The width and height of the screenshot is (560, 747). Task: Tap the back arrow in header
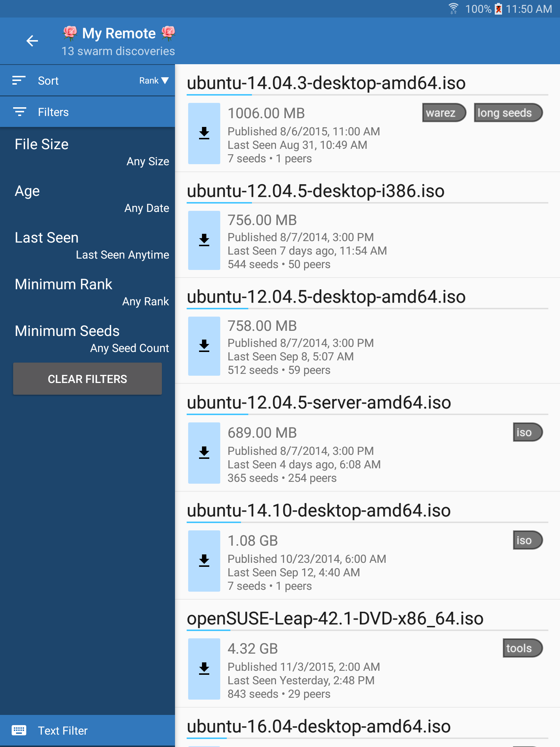click(x=32, y=41)
